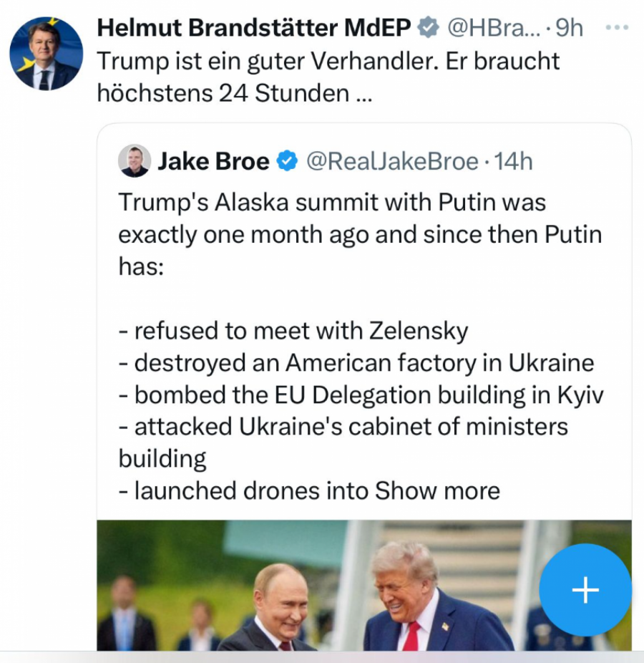Open the 14h timestamp on quoted tweet
The width and height of the screenshot is (644, 663).
[513, 162]
